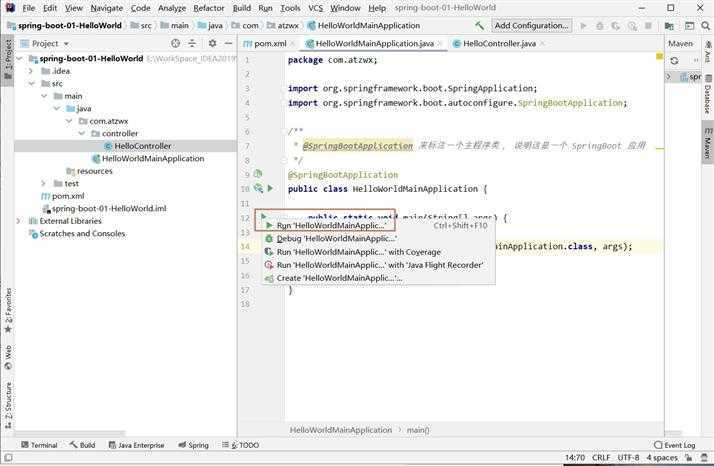This screenshot has width=714, height=466.
Task: Toggle the 1: Project side tab
Action: (x=8, y=60)
